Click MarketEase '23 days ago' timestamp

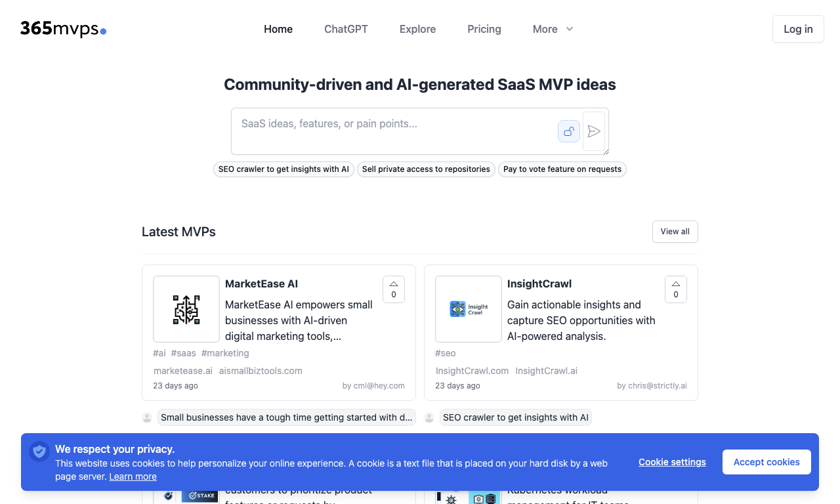coord(175,386)
